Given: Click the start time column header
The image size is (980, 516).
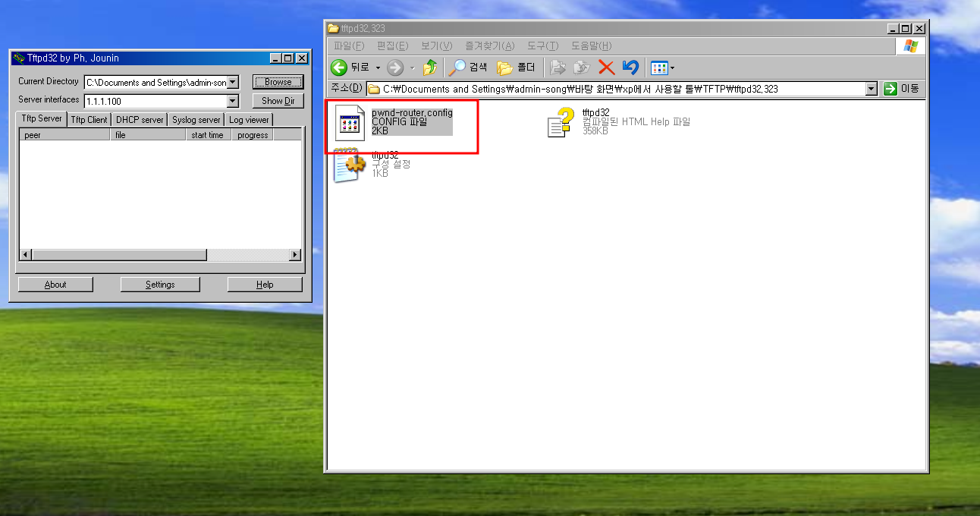Looking at the screenshot, I should click(x=209, y=135).
